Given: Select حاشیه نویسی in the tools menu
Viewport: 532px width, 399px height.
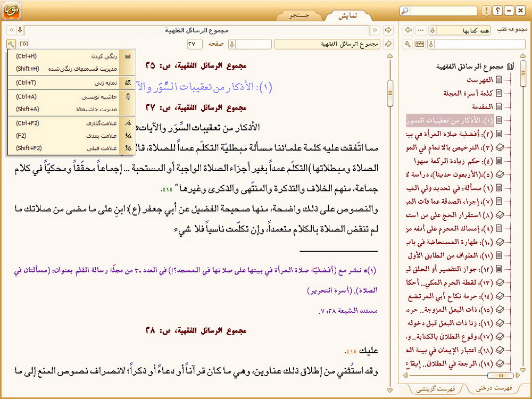Looking at the screenshot, I should pos(72,97).
